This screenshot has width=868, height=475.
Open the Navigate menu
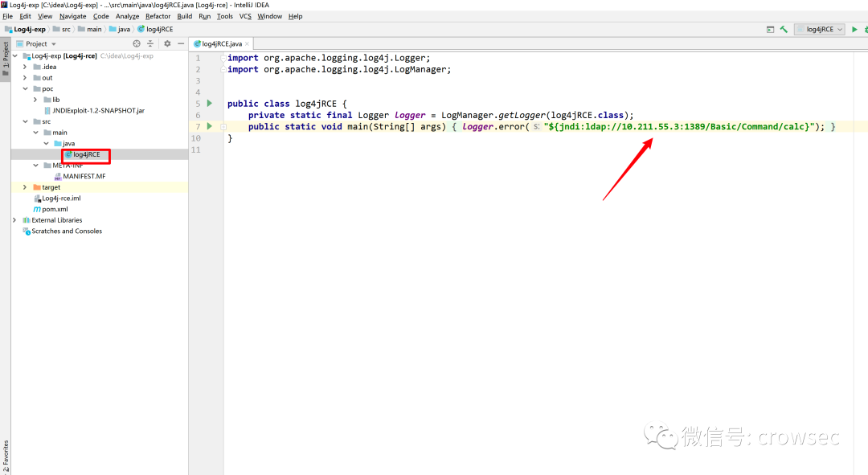[x=72, y=16]
